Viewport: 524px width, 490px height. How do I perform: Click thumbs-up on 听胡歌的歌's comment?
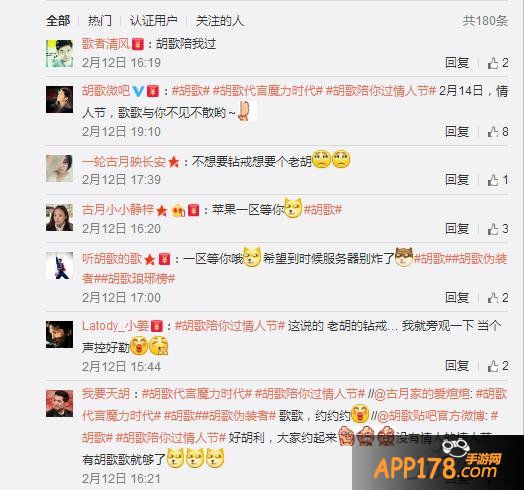tap(498, 297)
